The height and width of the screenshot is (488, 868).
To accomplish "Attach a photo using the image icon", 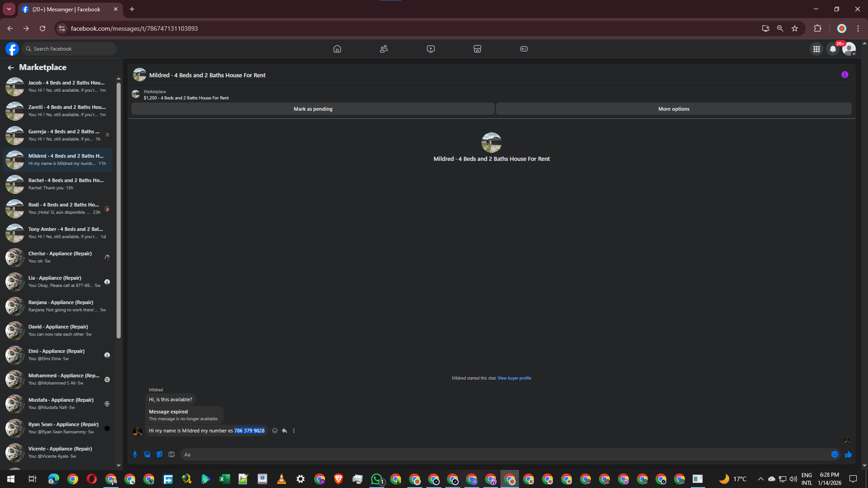I will tap(147, 455).
